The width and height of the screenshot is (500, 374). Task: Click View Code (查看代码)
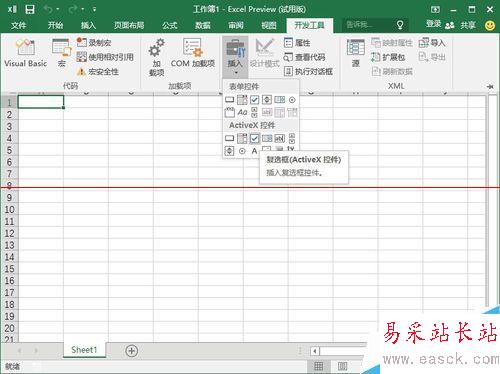tap(304, 57)
